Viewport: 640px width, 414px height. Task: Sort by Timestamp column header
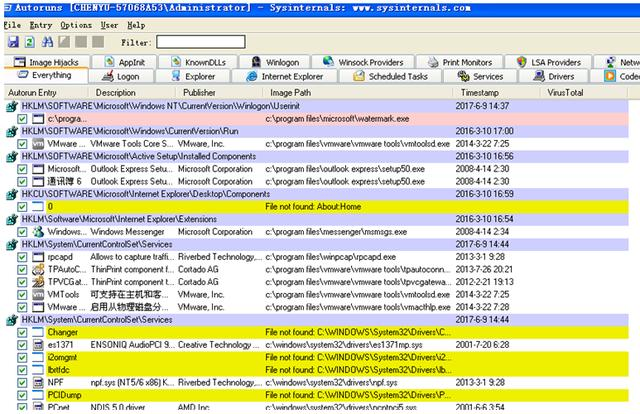tap(497, 93)
